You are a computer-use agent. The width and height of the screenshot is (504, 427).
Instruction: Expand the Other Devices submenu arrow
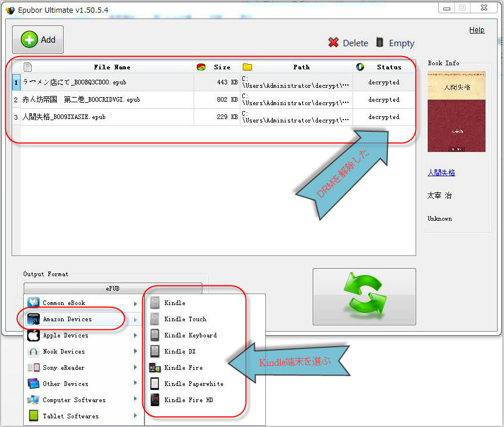pos(135,383)
